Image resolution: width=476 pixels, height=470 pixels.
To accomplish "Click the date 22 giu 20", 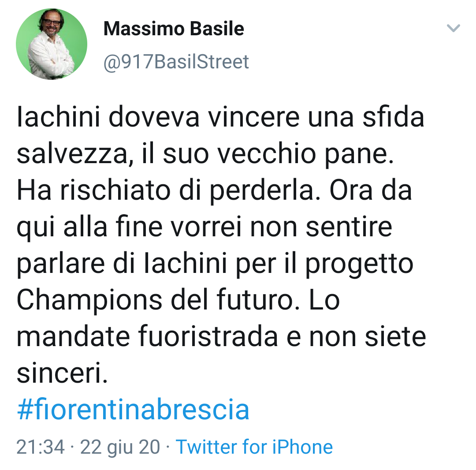I will point(120,447).
